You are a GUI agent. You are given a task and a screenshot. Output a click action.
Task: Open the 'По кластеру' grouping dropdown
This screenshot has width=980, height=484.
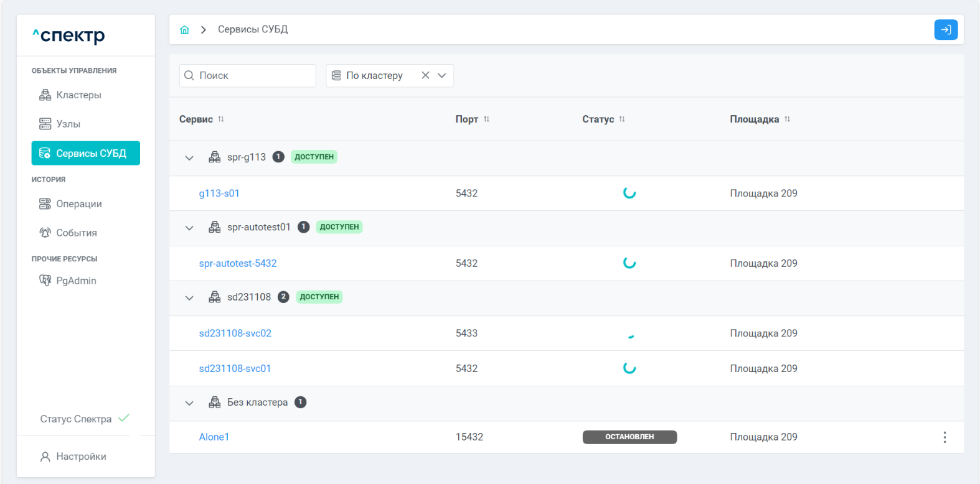click(x=442, y=75)
